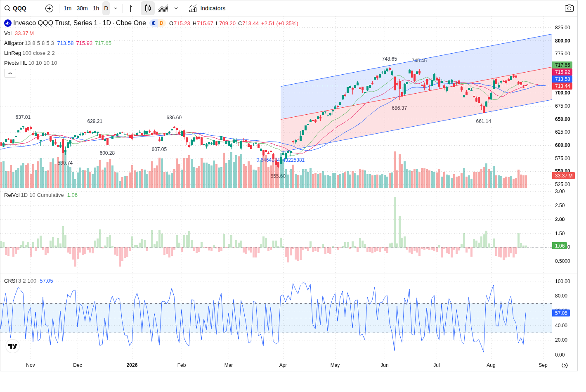
Task: Select the Alligator indicator legend
Action: coord(14,43)
